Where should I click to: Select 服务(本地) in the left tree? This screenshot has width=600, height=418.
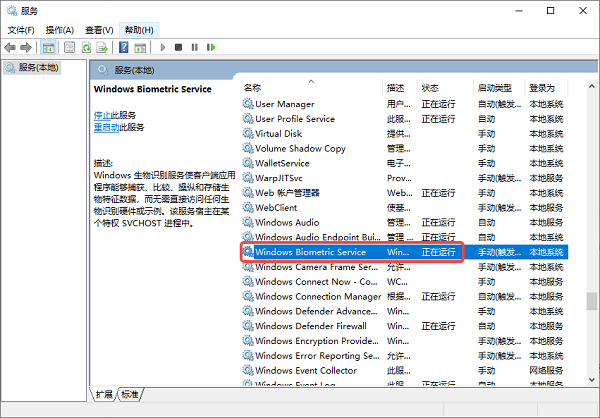coord(32,68)
